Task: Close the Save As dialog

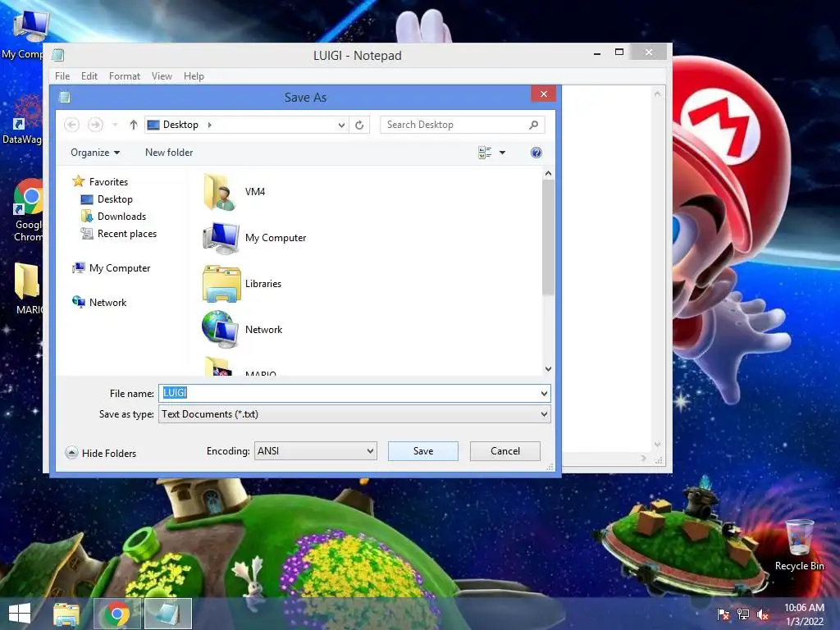Action: 544,94
